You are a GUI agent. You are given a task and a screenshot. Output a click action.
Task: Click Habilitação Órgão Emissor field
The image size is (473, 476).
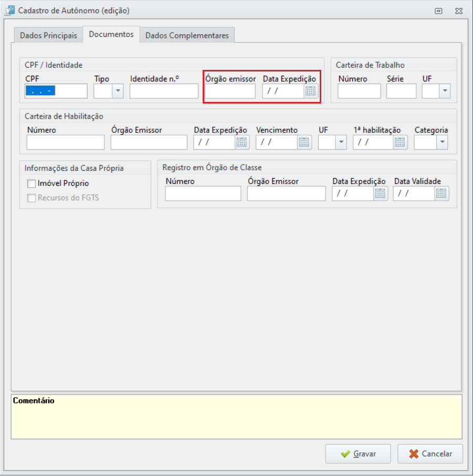pos(149,142)
